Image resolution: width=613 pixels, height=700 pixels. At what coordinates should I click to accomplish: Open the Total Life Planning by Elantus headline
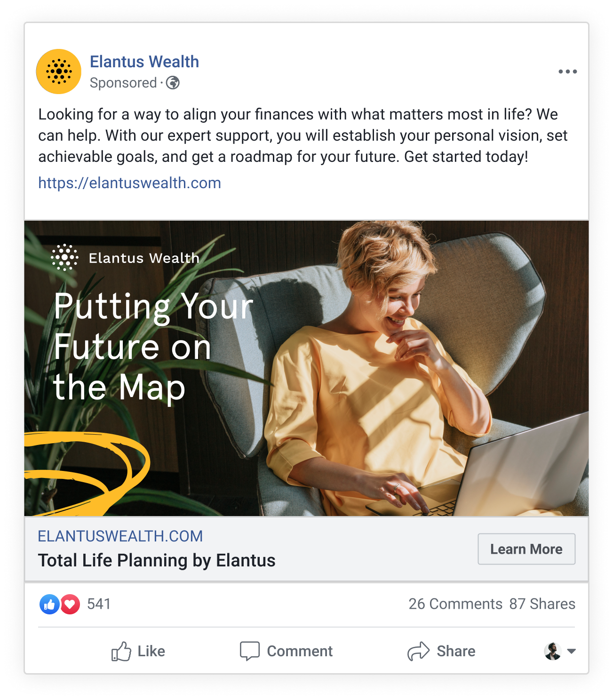point(157,561)
